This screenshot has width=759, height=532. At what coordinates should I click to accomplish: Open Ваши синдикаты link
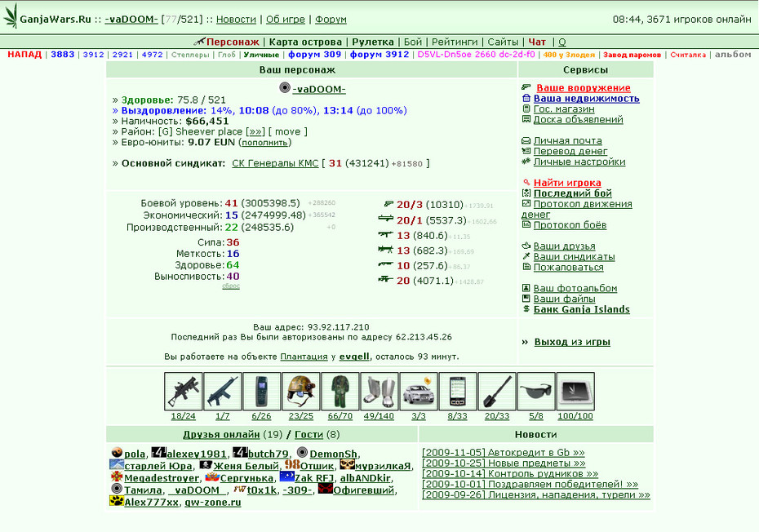click(x=574, y=256)
